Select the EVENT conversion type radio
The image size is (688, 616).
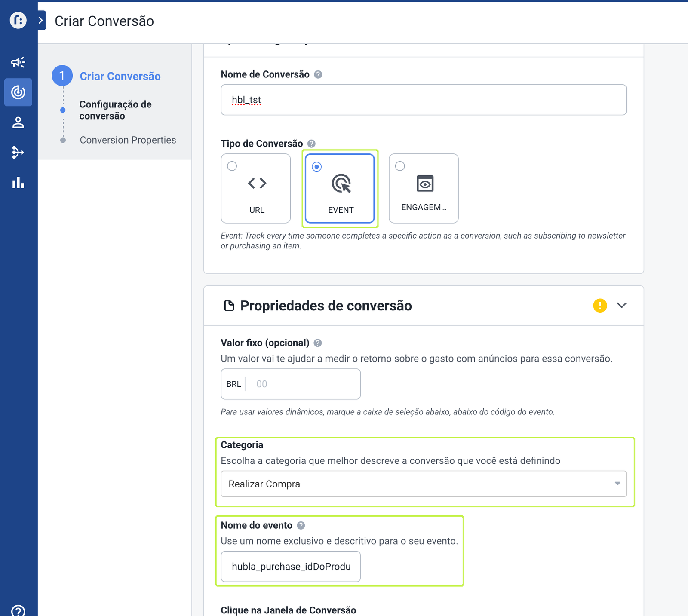317,167
